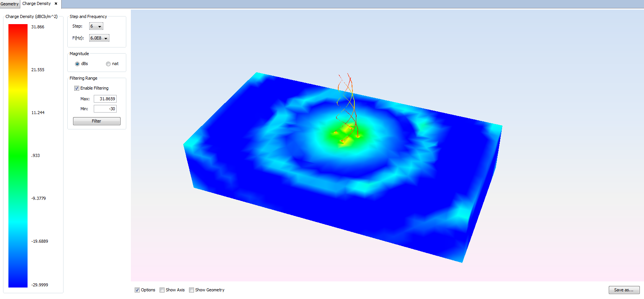
Task: Disable the Enable Filtering checkbox
Action: pyautogui.click(x=77, y=88)
